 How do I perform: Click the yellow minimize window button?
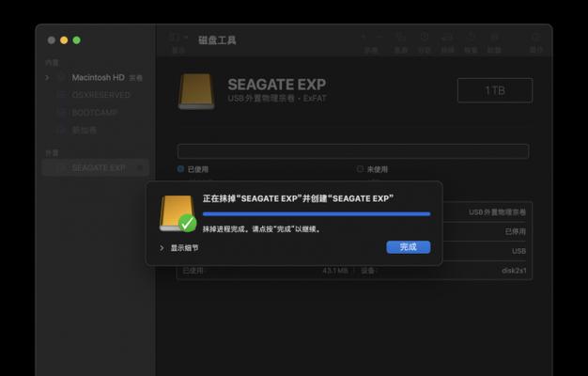pos(64,40)
